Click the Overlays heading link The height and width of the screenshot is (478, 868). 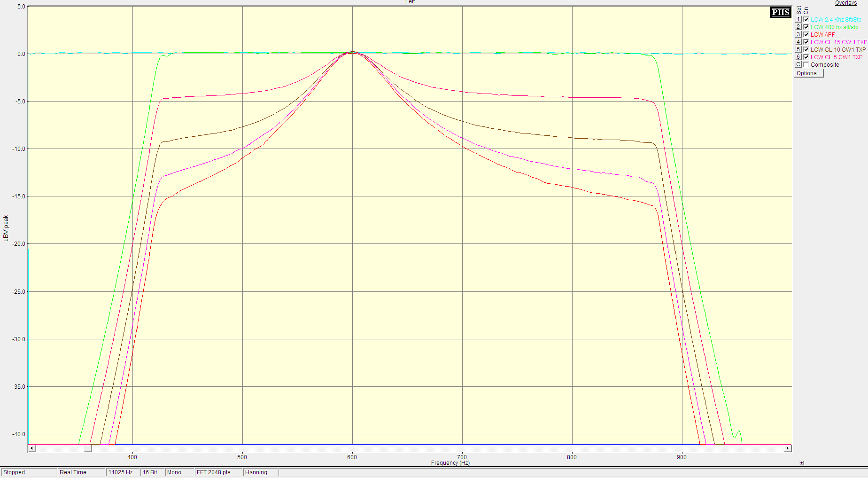point(845,3)
